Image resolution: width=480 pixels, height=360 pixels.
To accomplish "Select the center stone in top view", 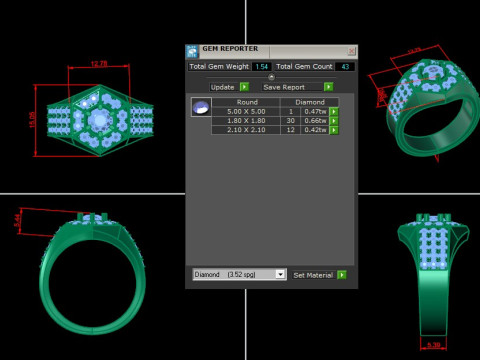I will pyautogui.click(x=100, y=120).
